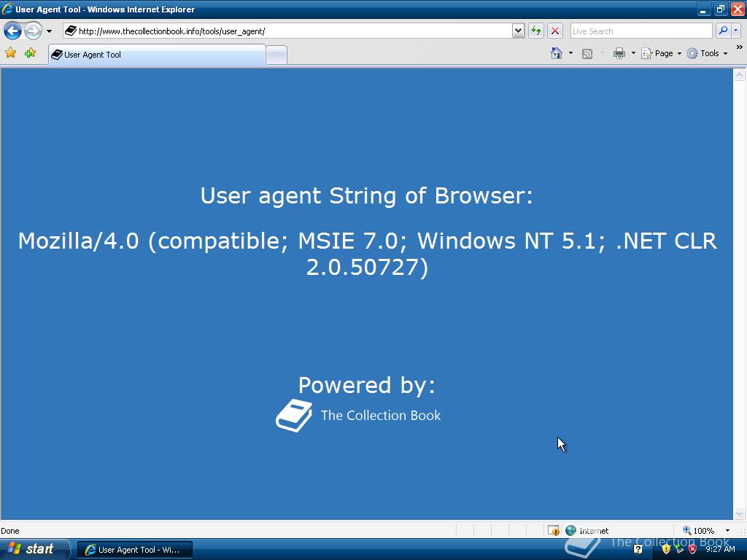Show more toolbar commands chevron

point(740,47)
